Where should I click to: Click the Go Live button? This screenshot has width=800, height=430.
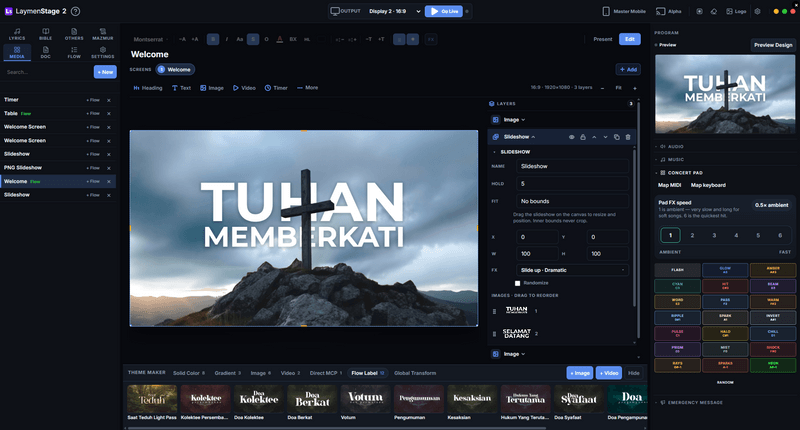click(444, 11)
